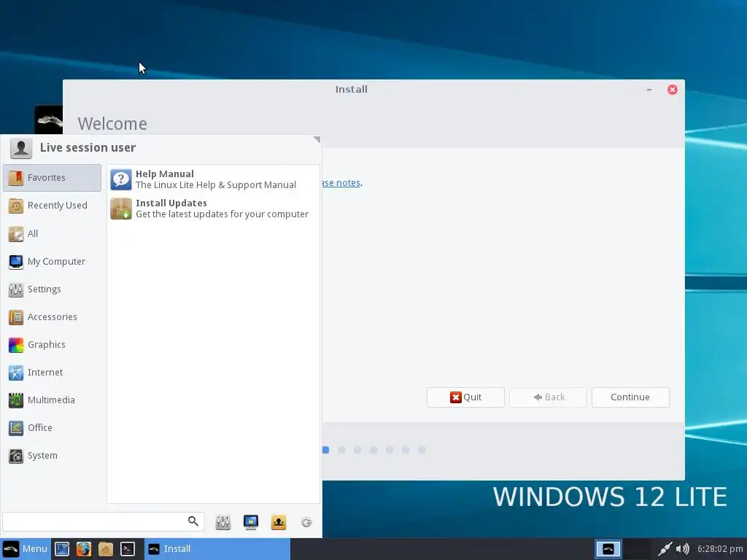Click show desktop icon on taskbar
This screenshot has width=747, height=560.
(x=62, y=549)
